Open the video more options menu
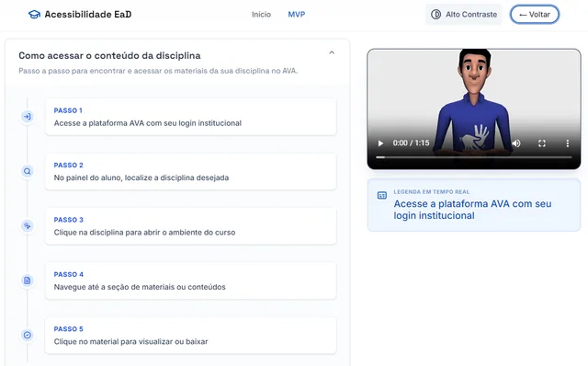Screen dimensions: 588x366 (568, 143)
